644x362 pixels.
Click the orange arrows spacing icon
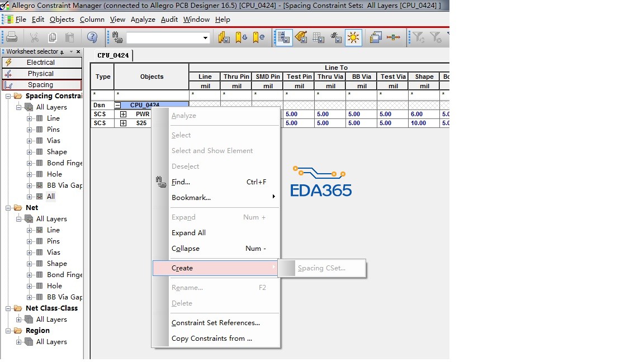click(x=393, y=37)
